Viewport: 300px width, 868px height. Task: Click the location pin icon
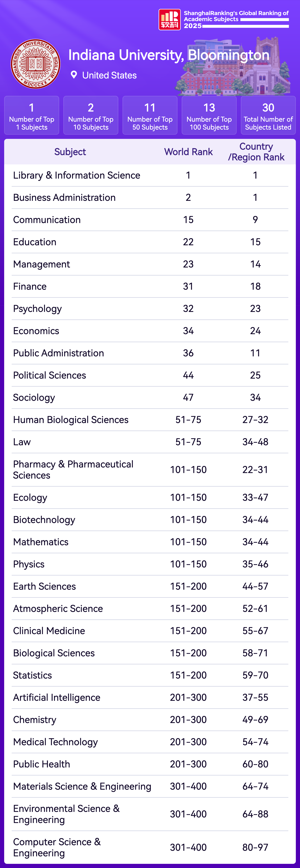pyautogui.click(x=74, y=75)
